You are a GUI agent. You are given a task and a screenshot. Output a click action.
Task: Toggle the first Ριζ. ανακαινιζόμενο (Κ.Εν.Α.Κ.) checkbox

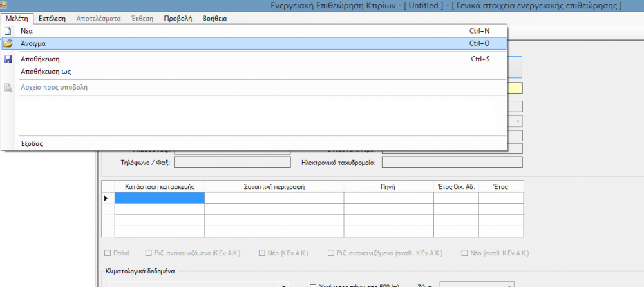(149, 253)
